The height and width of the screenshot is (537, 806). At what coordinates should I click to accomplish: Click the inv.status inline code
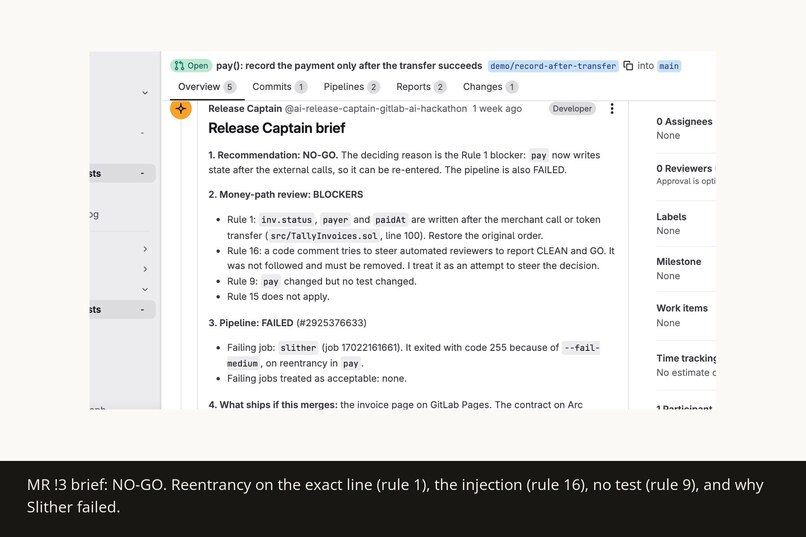tap(286, 220)
